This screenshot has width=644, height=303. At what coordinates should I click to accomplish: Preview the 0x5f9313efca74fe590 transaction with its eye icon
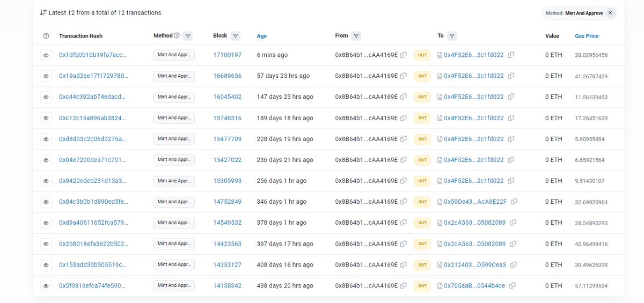tap(46, 286)
